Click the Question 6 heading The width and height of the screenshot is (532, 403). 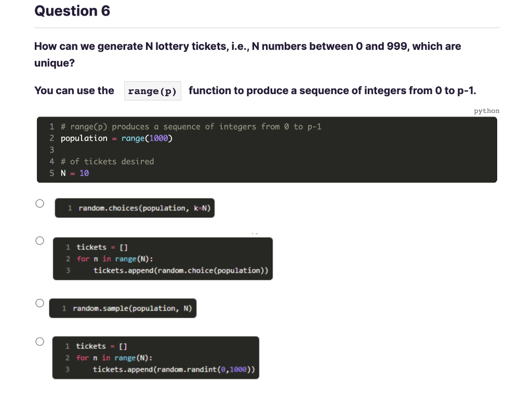pyautogui.click(x=72, y=11)
